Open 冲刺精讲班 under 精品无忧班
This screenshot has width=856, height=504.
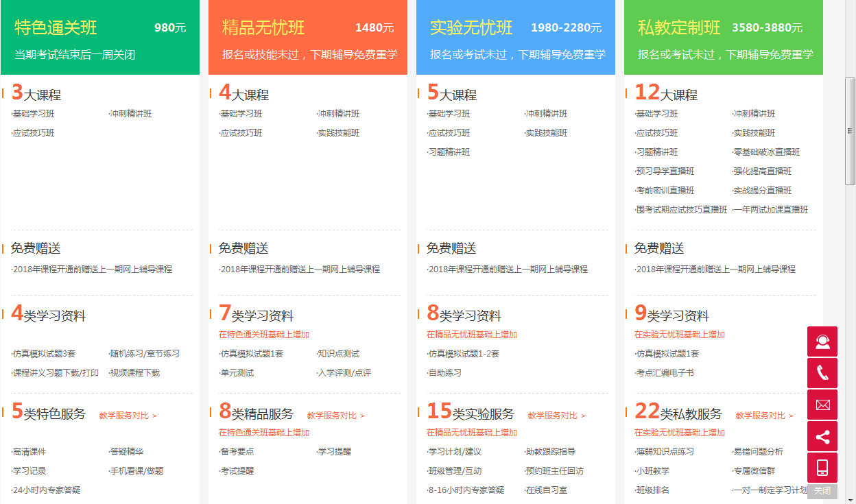(337, 114)
